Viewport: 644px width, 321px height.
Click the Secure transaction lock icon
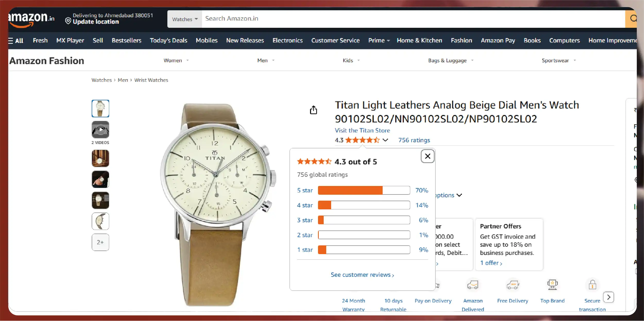tap(592, 285)
